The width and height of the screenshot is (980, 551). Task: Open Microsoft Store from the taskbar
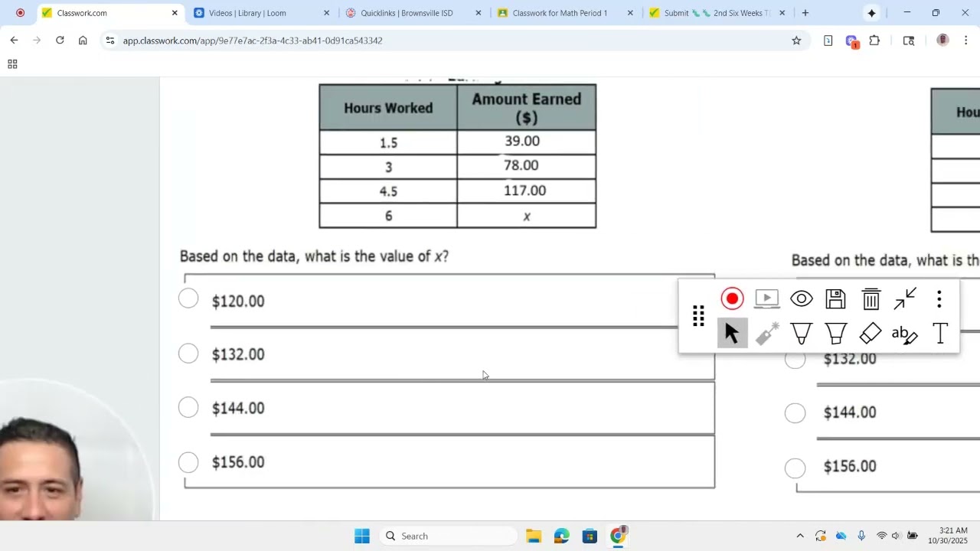click(590, 536)
